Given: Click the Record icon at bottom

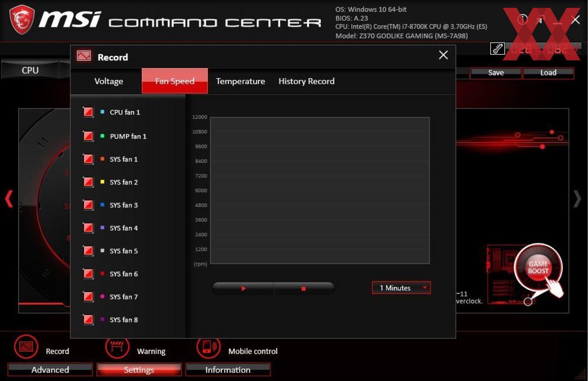Looking at the screenshot, I should point(26,347).
